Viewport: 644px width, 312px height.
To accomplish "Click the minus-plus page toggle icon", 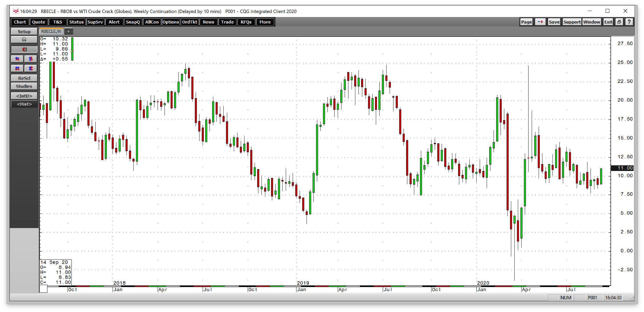I will coord(540,22).
